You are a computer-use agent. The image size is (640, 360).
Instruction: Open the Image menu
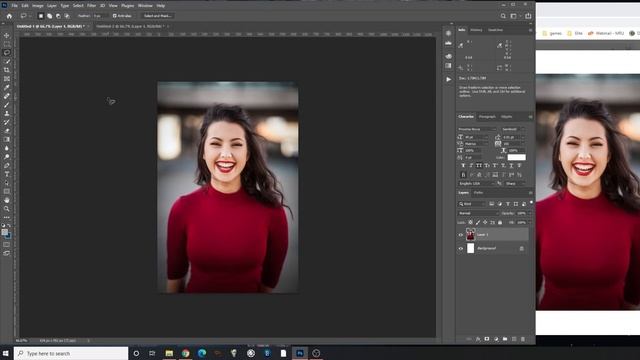38,6
